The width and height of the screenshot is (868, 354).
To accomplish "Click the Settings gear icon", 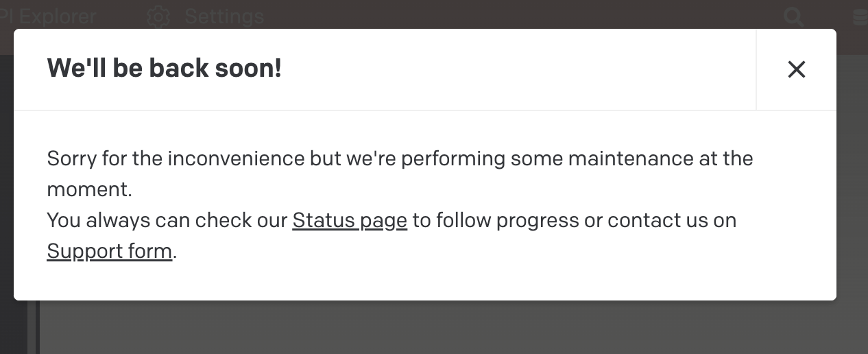I will 158,16.
